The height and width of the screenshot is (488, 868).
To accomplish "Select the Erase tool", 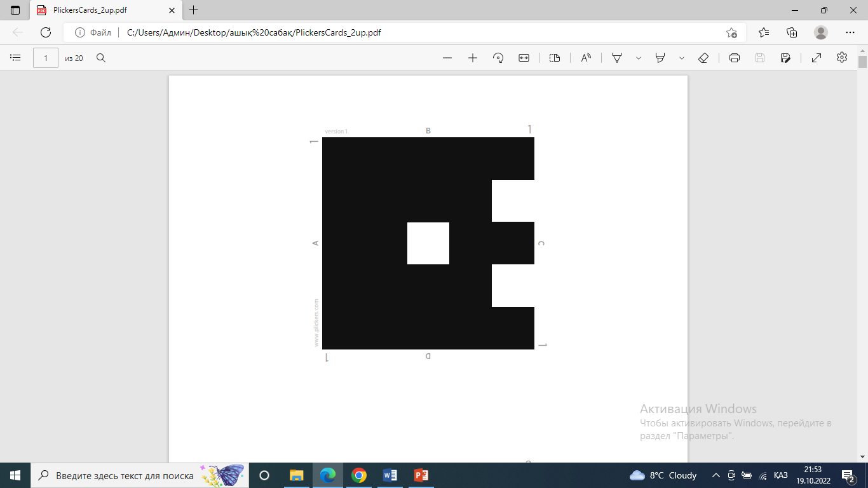I will 703,58.
